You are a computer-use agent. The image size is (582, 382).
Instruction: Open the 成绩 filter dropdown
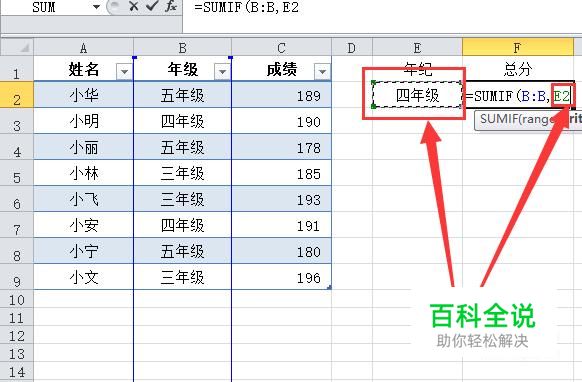tap(322, 71)
